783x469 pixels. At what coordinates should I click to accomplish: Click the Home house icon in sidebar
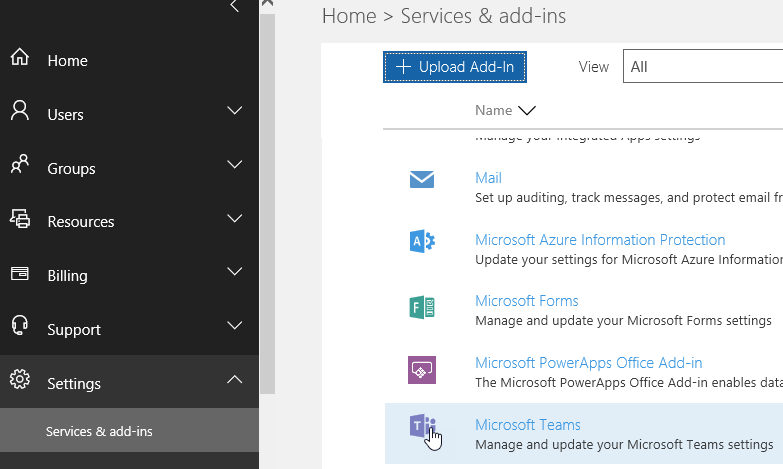click(x=20, y=59)
